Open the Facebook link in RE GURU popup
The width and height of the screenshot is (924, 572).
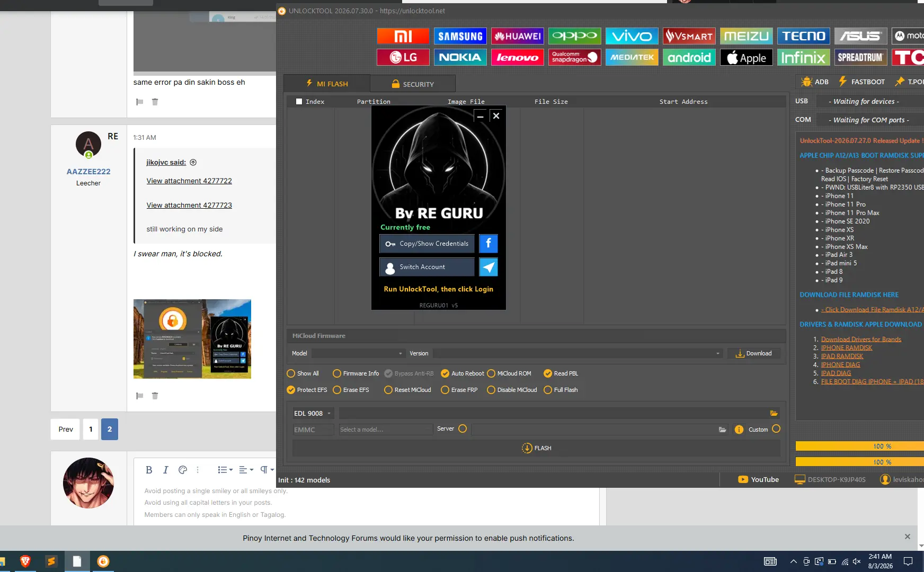(x=488, y=244)
